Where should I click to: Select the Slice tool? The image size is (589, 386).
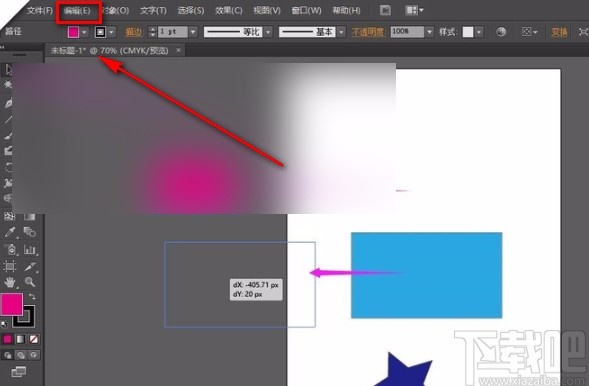tap(30, 266)
